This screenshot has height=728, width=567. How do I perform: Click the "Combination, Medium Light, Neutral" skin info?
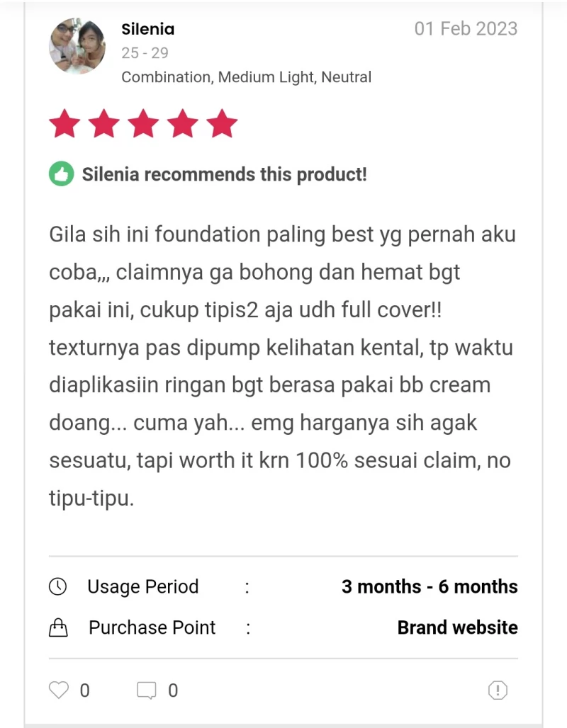click(246, 77)
